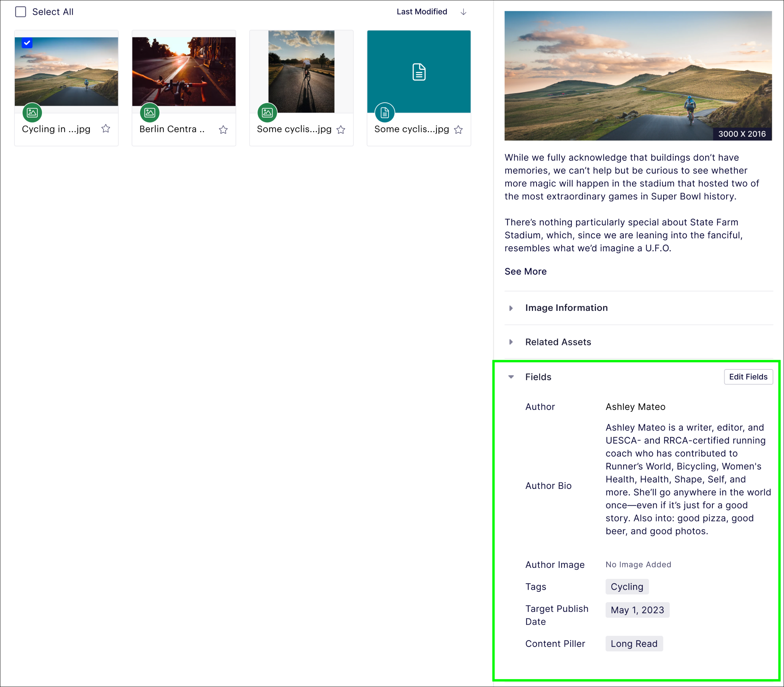Click the Edit Fields button
Viewport: 784px width, 687px height.
[x=748, y=377]
